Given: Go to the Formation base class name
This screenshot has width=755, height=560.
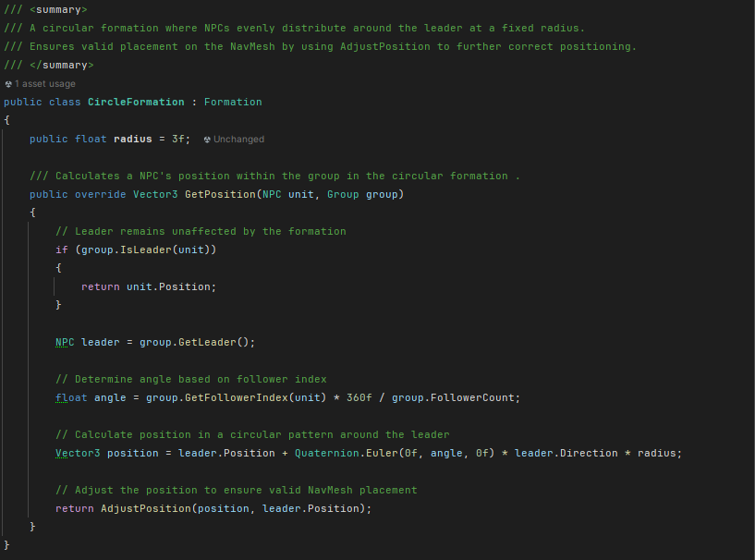Looking at the screenshot, I should (233, 102).
